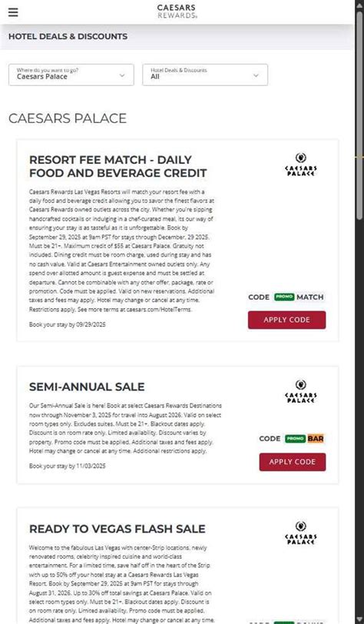Click Caesars Palace logo in Semi-Annual Sale card
This screenshot has height=624, width=364.
(301, 391)
